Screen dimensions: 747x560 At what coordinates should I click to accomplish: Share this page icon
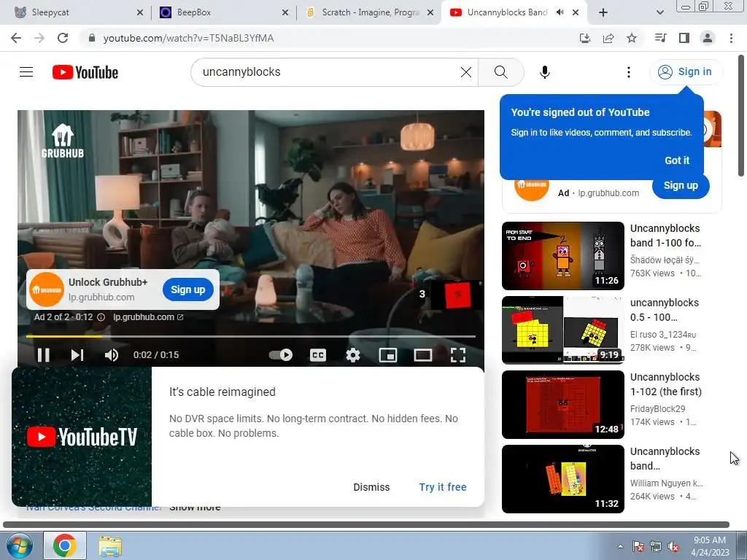click(608, 38)
